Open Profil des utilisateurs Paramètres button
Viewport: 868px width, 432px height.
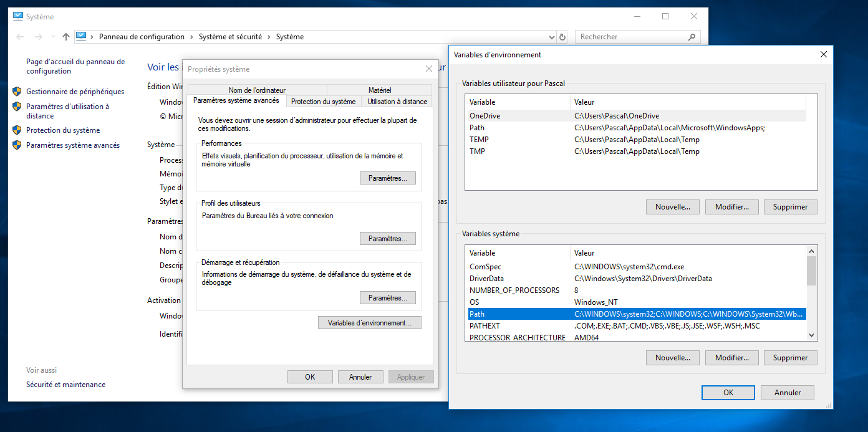click(x=388, y=239)
